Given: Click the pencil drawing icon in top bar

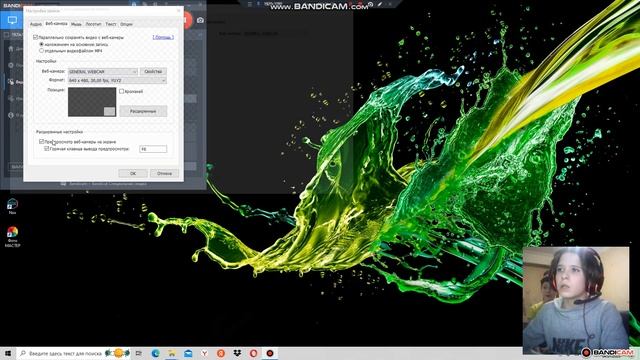Looking at the screenshot, I should click(380, 4).
